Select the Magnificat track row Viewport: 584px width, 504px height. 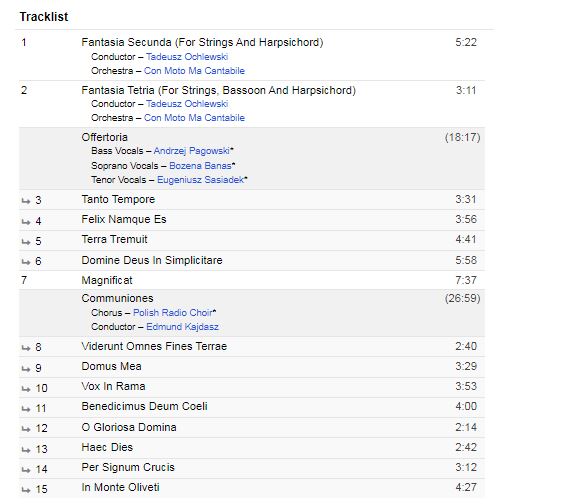pos(252,280)
